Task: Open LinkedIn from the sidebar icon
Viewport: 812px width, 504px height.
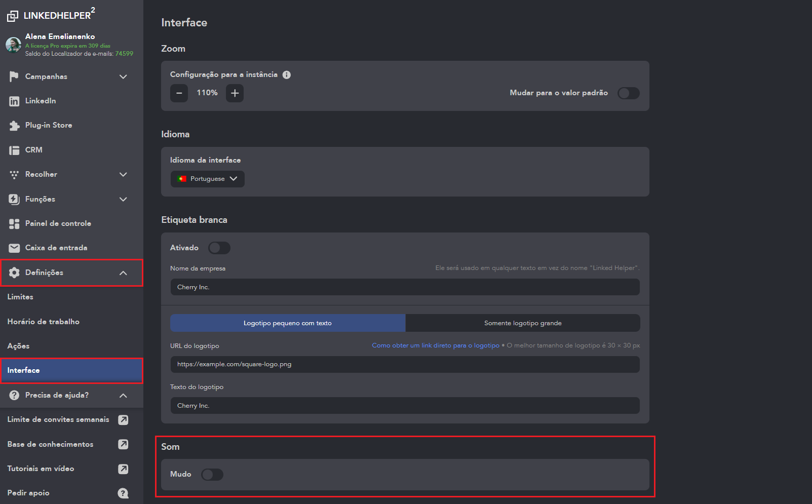Action: click(14, 101)
